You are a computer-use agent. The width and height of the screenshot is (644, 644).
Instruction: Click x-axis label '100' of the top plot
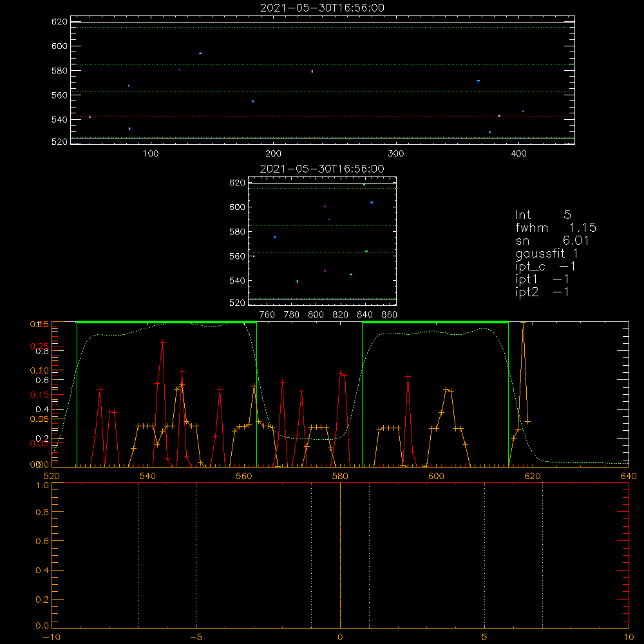[151, 154]
